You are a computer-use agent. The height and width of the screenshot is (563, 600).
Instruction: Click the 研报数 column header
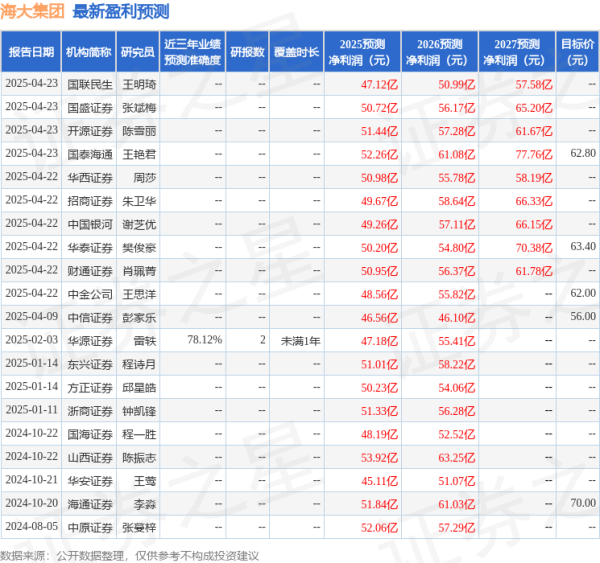point(248,52)
